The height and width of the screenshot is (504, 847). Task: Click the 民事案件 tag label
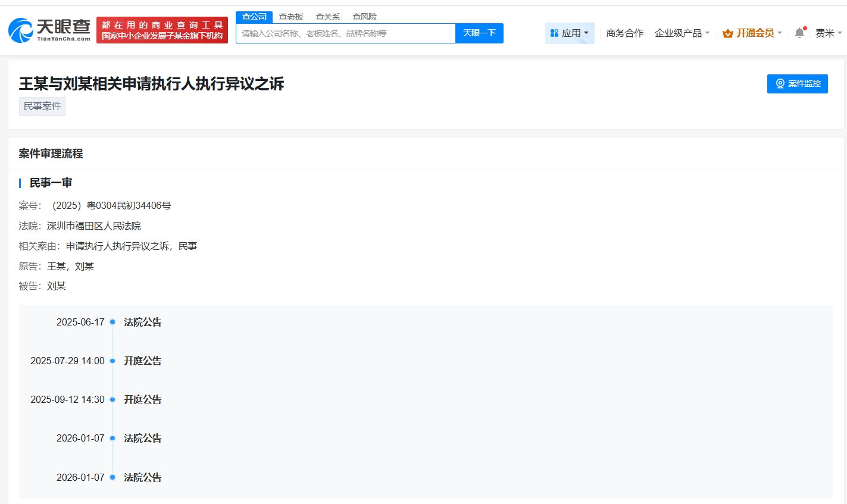coord(42,107)
